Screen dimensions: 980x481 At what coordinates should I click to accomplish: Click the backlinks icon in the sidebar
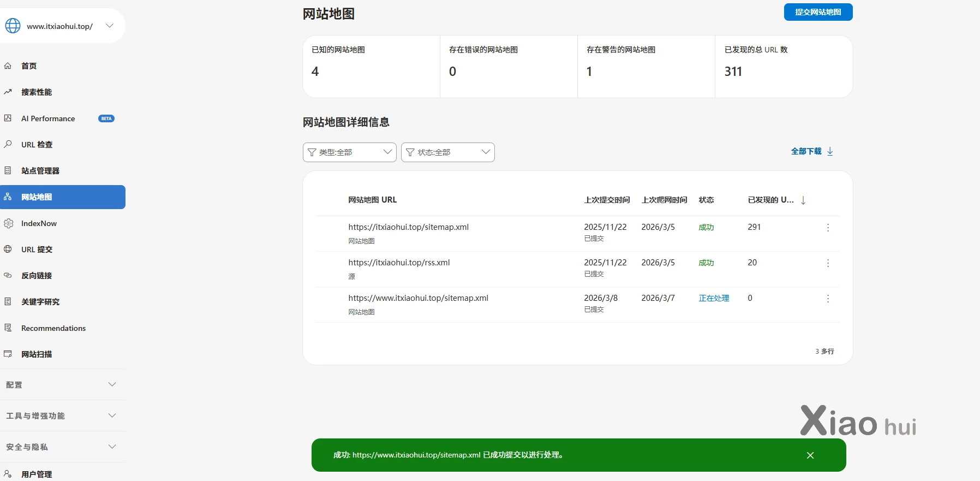(x=8, y=276)
